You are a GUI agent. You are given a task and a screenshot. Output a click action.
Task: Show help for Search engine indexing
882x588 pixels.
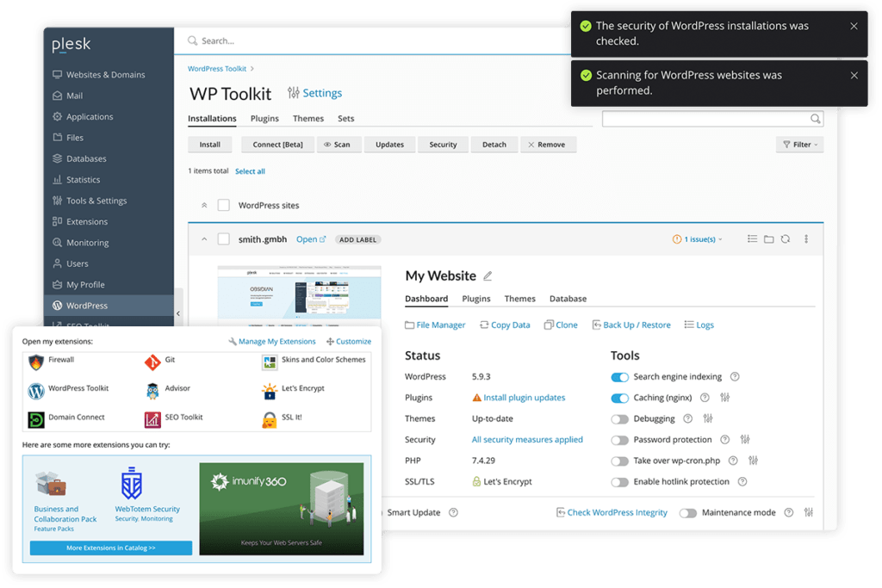tap(735, 376)
